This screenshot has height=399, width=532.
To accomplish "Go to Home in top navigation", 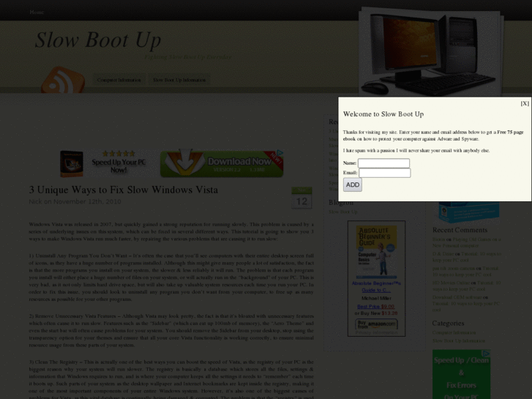I will click(x=37, y=12).
